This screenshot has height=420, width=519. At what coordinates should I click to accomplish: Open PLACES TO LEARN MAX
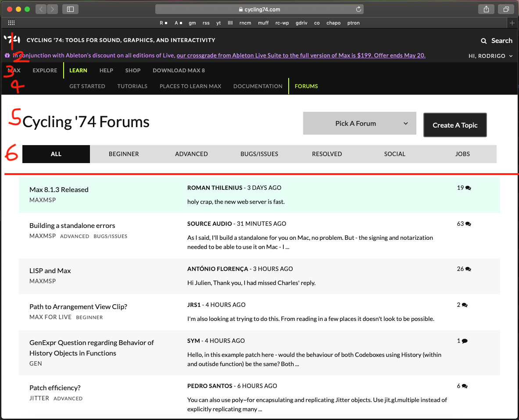(x=190, y=86)
